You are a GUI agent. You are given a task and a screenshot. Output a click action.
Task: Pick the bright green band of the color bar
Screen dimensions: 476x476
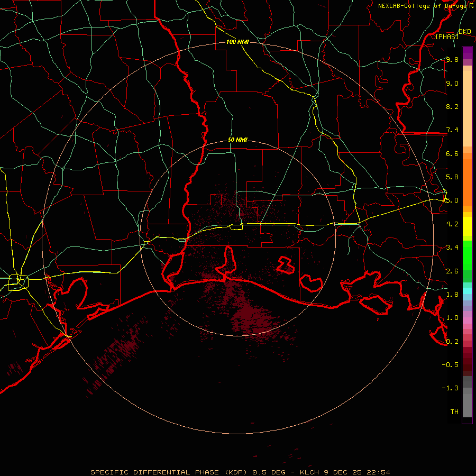[467, 255]
